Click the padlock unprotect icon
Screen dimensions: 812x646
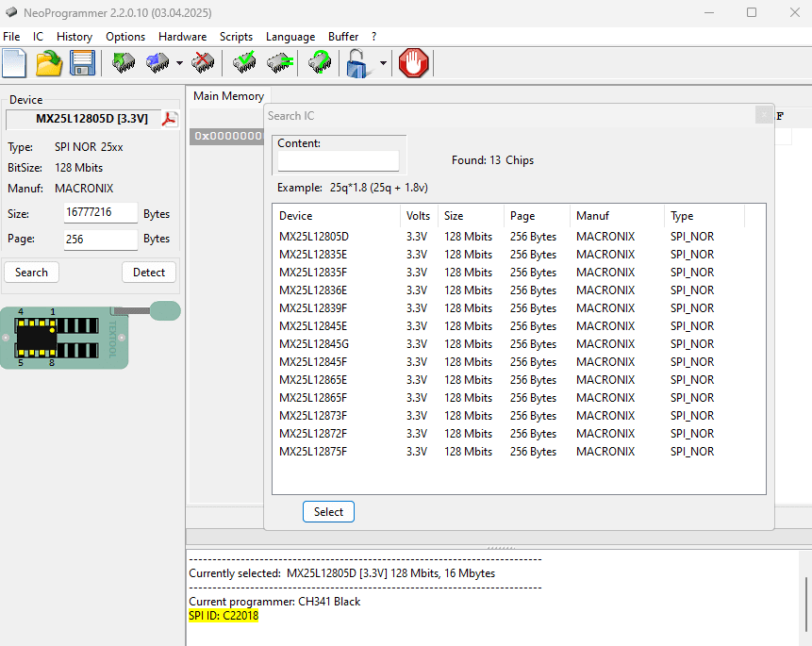[x=357, y=63]
